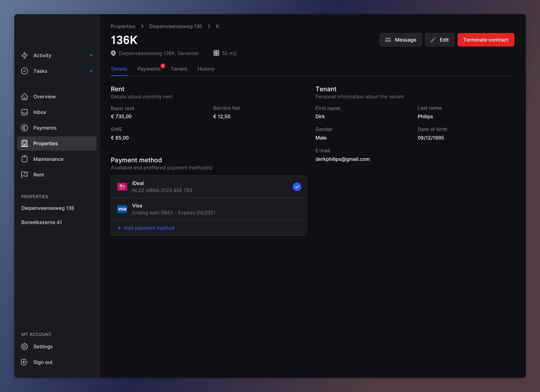Click the date of birth 09/12/1995
Viewport: 540px width, 392px height.
(x=431, y=138)
